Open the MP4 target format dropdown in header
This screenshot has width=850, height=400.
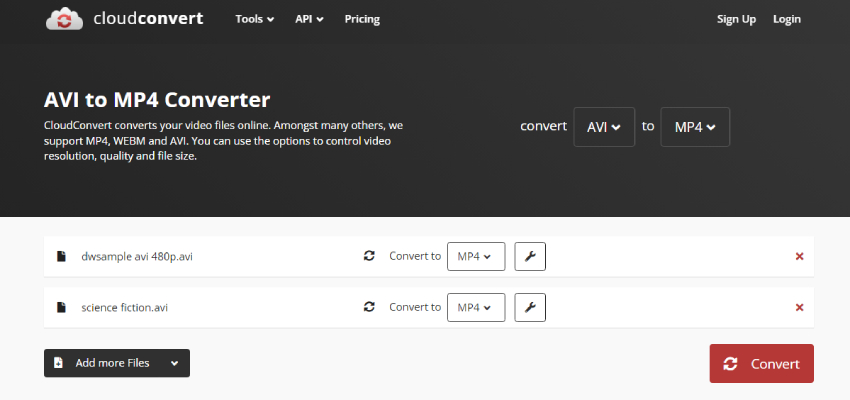(x=695, y=127)
